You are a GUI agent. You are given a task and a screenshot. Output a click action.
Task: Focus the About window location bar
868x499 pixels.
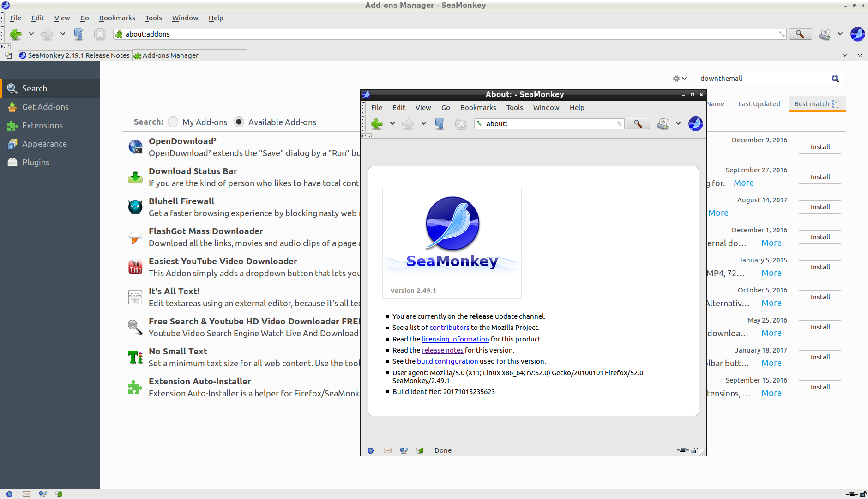tap(549, 124)
